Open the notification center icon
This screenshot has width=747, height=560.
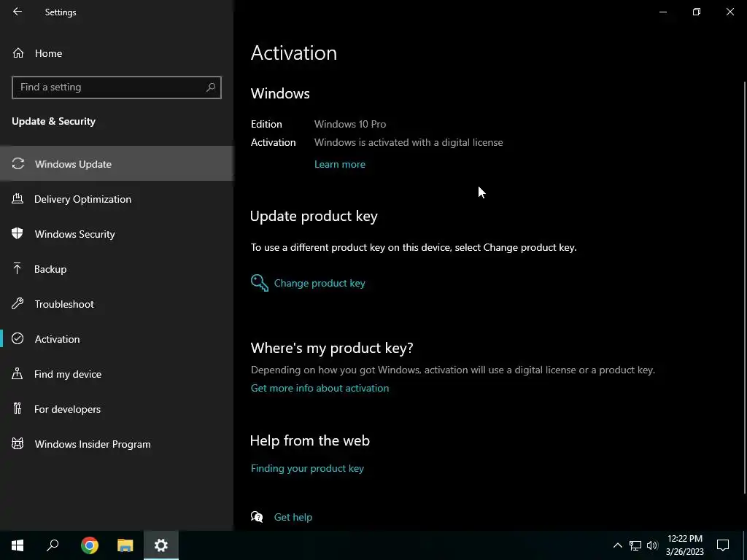(x=723, y=545)
